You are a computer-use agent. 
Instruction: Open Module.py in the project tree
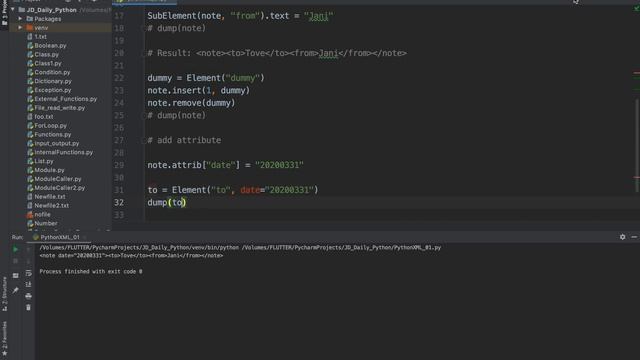pos(46,170)
